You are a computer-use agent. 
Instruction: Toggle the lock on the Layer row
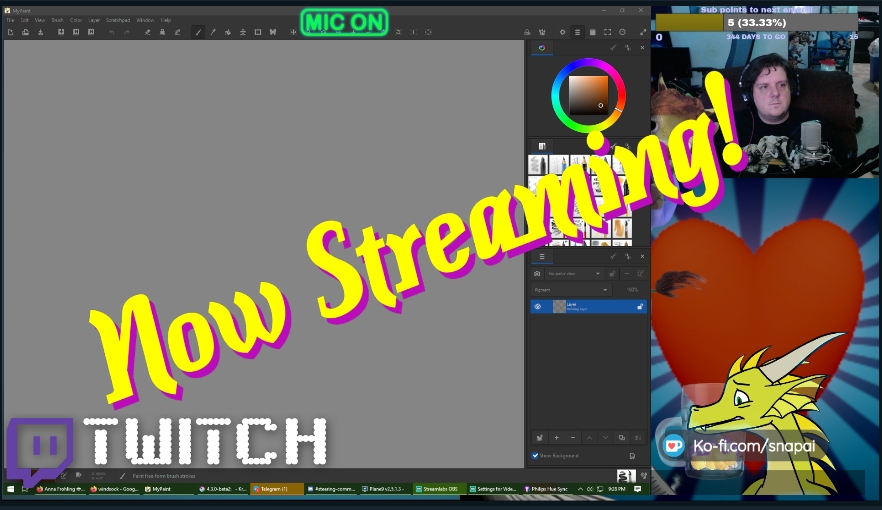click(x=640, y=306)
